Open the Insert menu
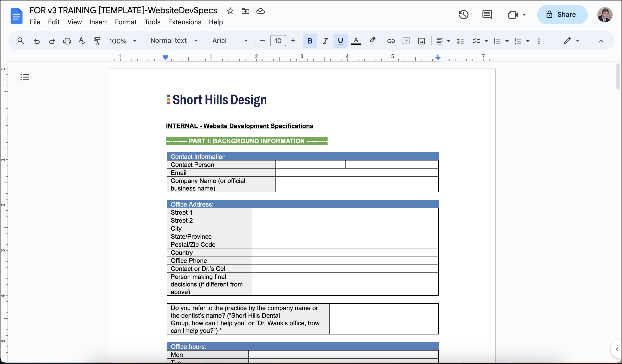The image size is (622, 364). point(98,22)
